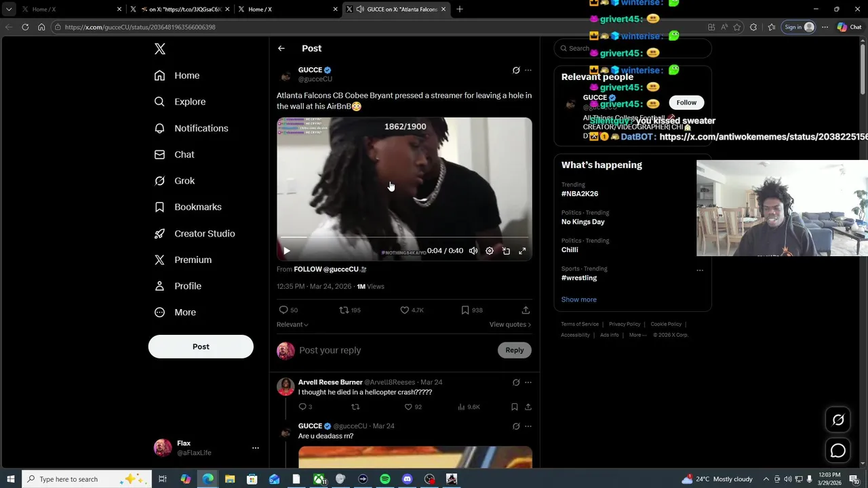868x488 pixels.
Task: Expand the More menu in sidebar
Action: tap(175, 312)
